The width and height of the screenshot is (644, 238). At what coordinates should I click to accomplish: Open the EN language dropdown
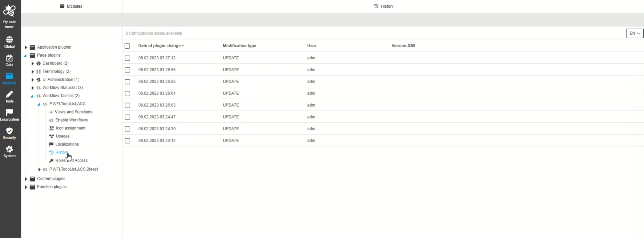(635, 33)
